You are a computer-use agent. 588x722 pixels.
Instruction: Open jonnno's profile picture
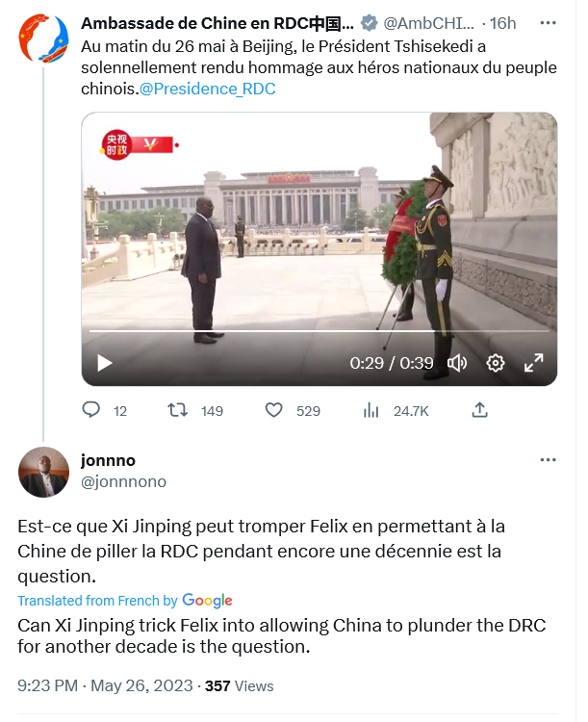[44, 472]
